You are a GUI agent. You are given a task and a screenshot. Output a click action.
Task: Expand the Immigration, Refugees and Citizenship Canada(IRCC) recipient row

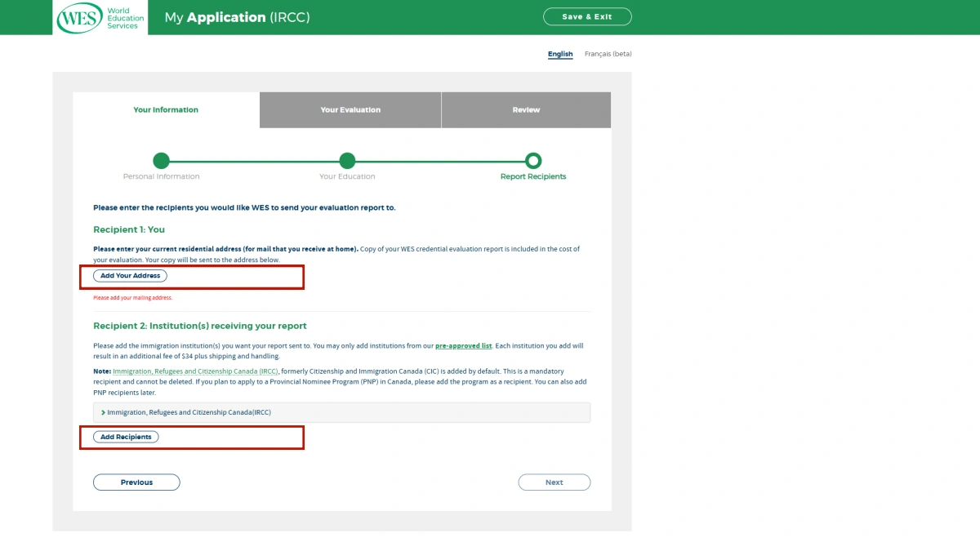[341, 412]
